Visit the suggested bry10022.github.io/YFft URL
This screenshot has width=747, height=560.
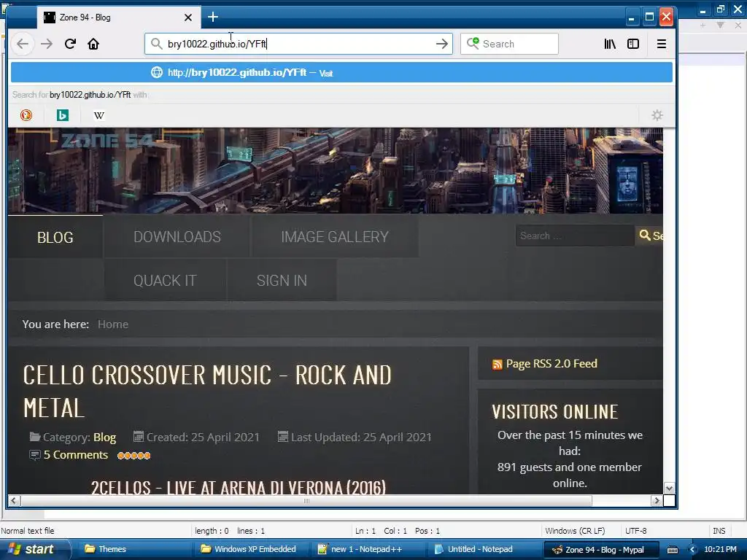point(341,72)
